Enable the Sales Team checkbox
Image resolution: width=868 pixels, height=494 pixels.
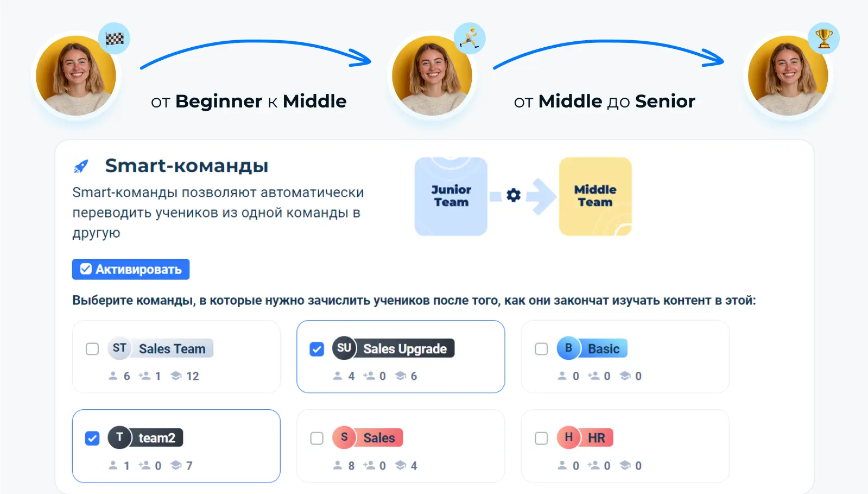coord(92,349)
